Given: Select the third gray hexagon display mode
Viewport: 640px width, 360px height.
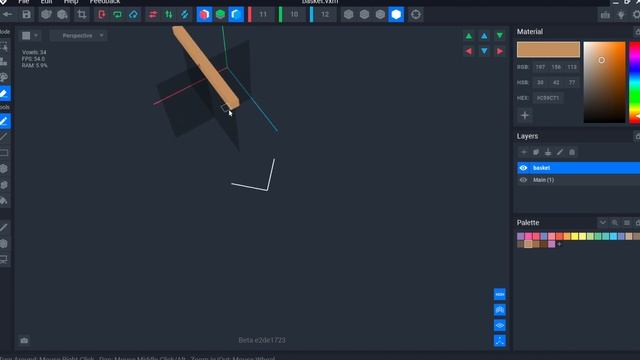Looking at the screenshot, I should [380, 15].
